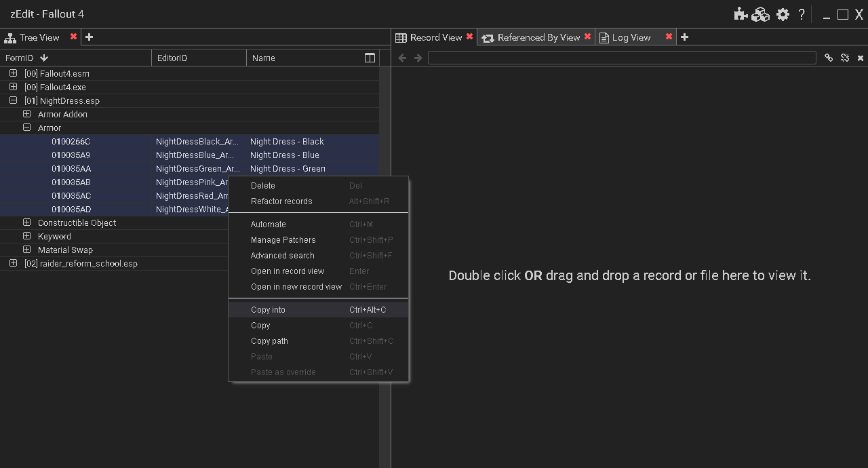Choose Open in new record view
This screenshot has width=868, height=468.
319,287
